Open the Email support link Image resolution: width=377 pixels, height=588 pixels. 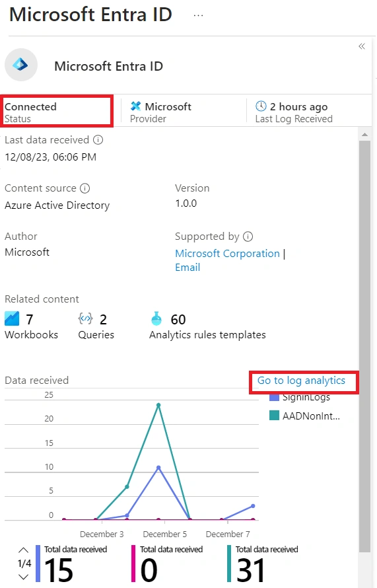[x=188, y=268]
